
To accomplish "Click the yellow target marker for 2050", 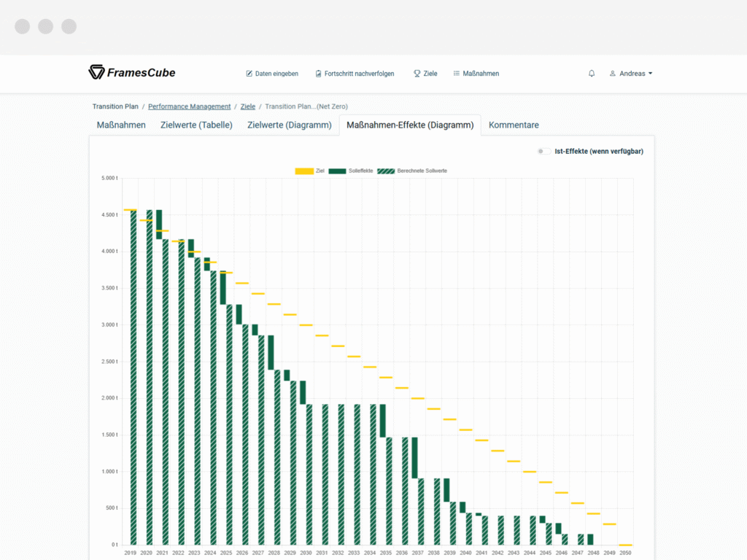I will coord(625,545).
